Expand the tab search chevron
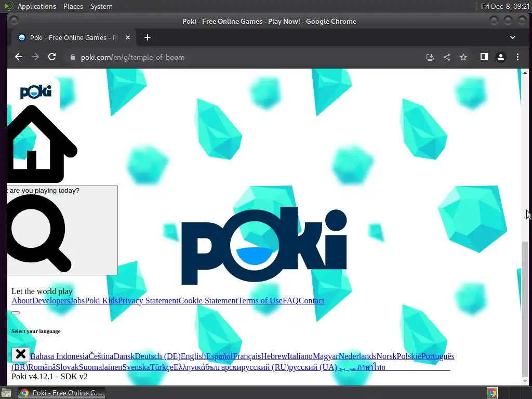Screen dimensions: 532x399 (x=513, y=37)
